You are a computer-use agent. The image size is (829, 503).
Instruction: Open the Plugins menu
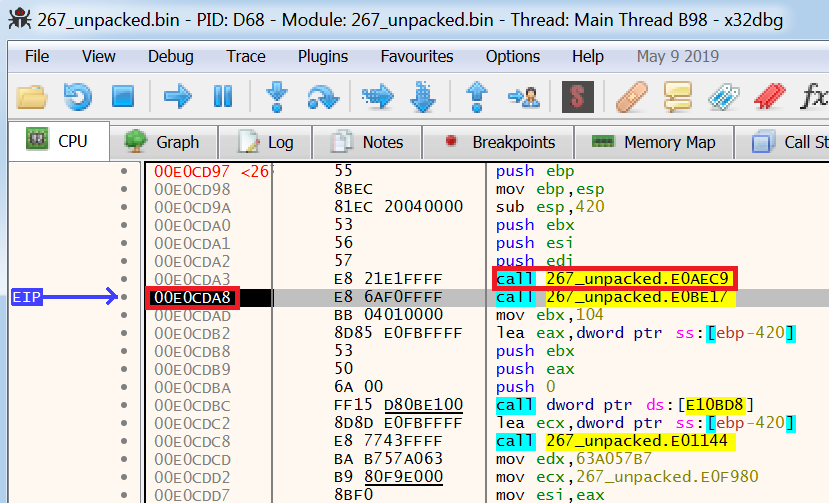(323, 57)
